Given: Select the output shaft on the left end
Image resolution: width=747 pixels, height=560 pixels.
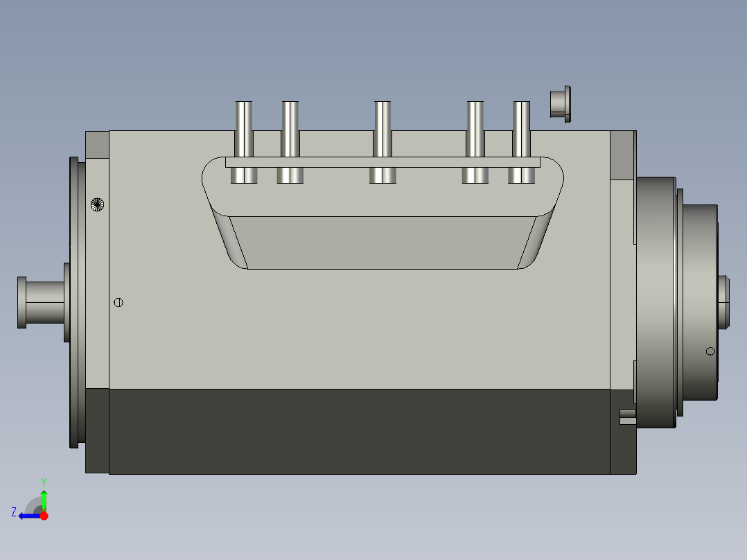Looking at the screenshot, I should point(41,302).
